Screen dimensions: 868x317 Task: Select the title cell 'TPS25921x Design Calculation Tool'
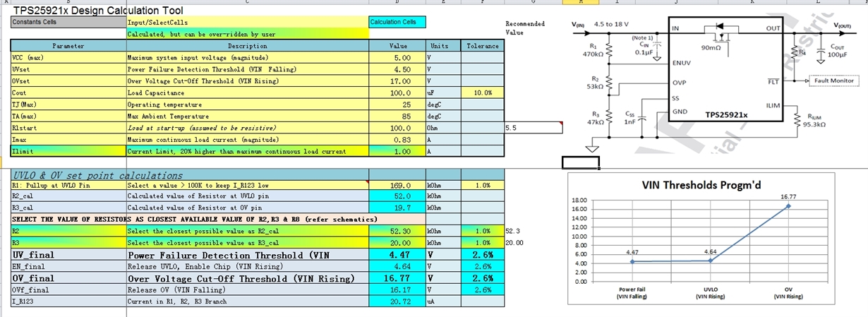point(98,11)
